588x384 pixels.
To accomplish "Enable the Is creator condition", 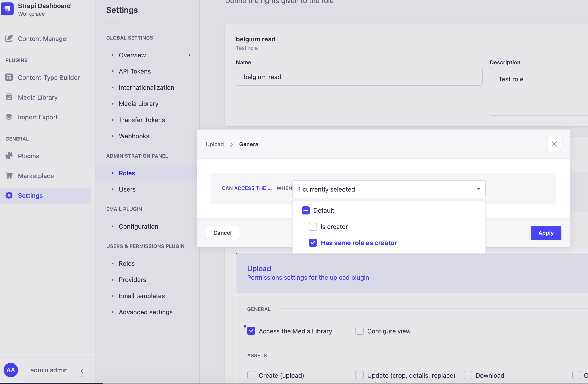I will tap(313, 227).
